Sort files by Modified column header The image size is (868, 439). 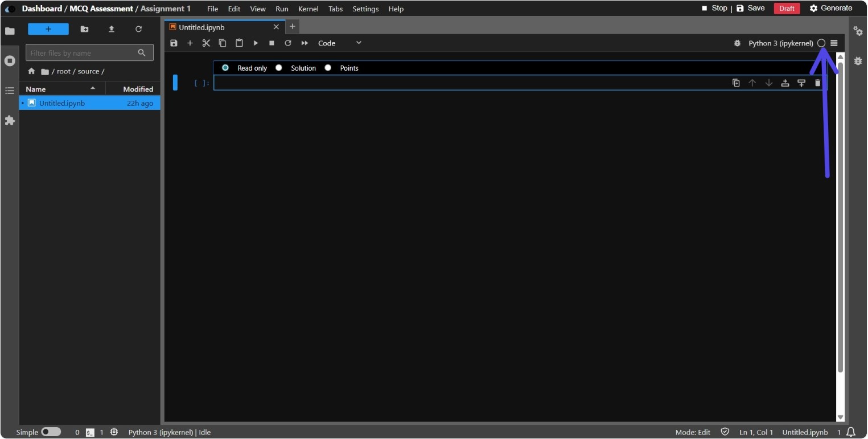133,89
